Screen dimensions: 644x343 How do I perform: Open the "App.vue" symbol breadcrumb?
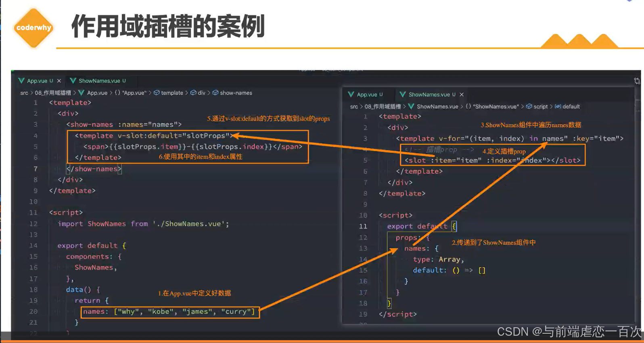click(x=134, y=93)
